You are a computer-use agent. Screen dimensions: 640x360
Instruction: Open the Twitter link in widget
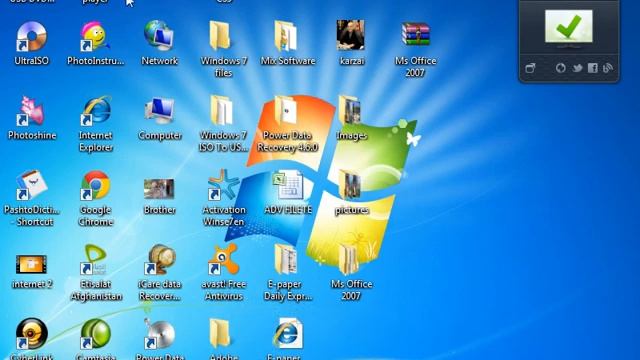pyautogui.click(x=577, y=68)
